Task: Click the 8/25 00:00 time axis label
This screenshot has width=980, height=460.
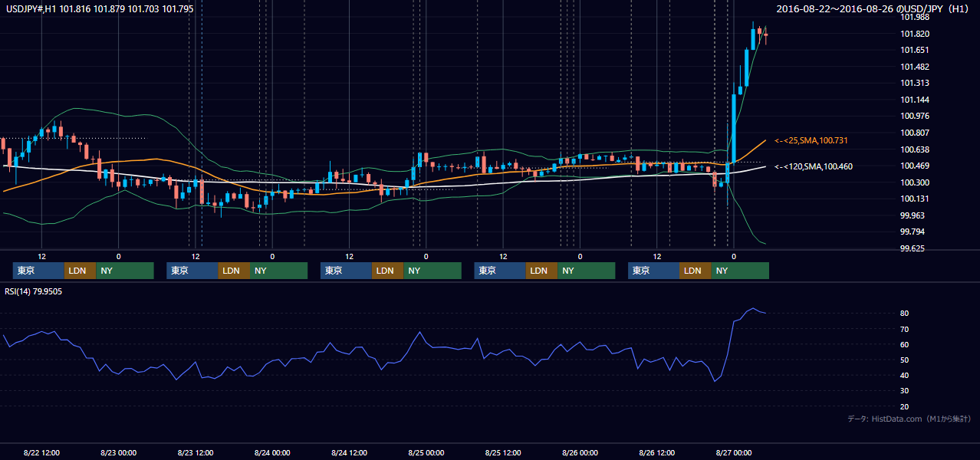Action: tap(426, 453)
